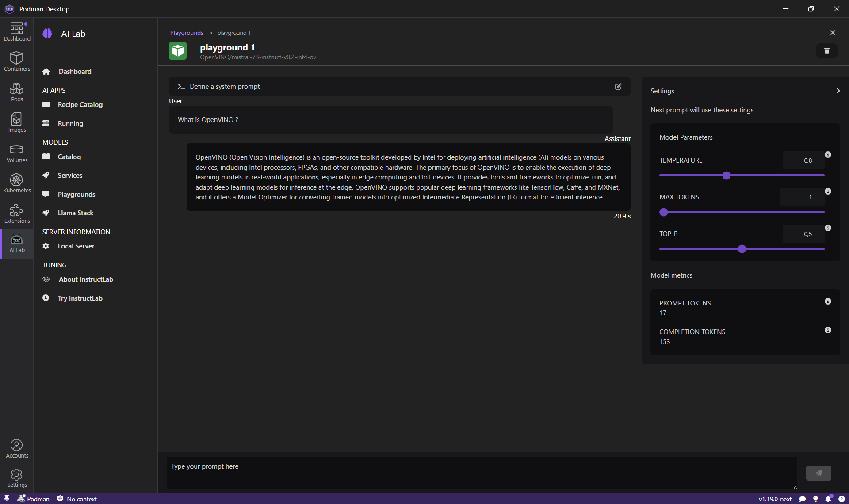Click the Top-P slider handle

coord(742,249)
